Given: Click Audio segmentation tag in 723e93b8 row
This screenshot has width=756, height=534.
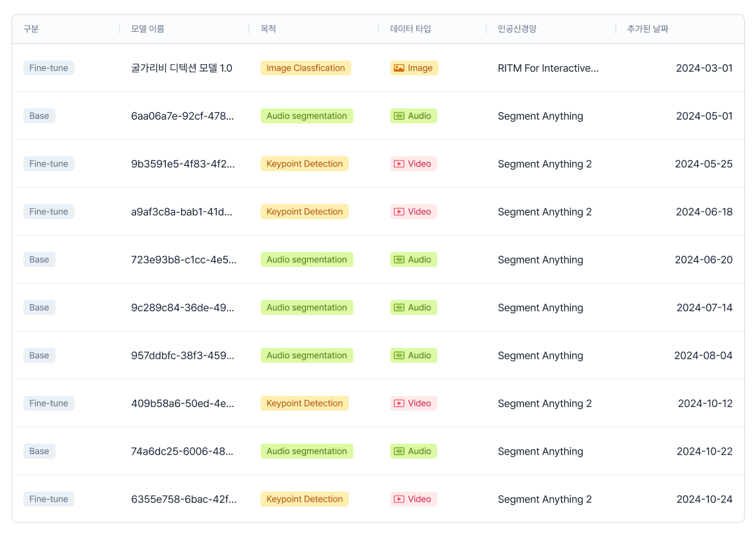Looking at the screenshot, I should click(307, 260).
